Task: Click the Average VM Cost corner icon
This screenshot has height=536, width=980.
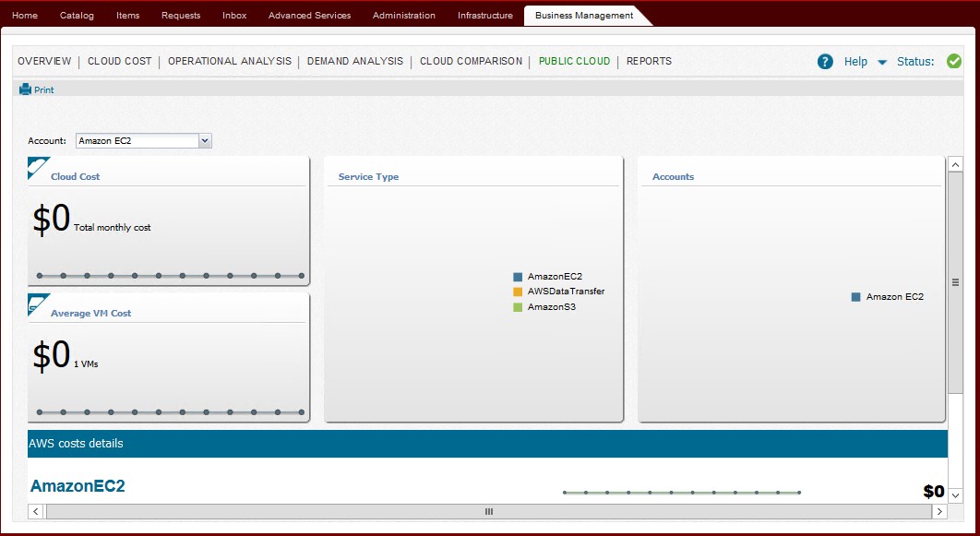Action: 37,304
